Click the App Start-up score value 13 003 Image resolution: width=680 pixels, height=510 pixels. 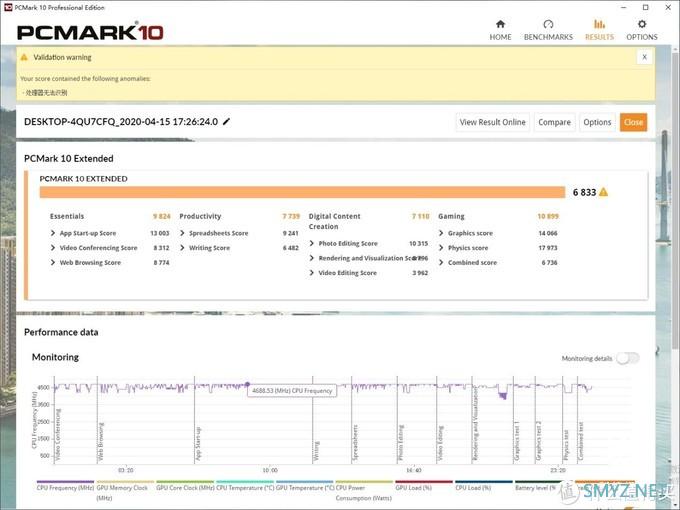click(x=160, y=233)
